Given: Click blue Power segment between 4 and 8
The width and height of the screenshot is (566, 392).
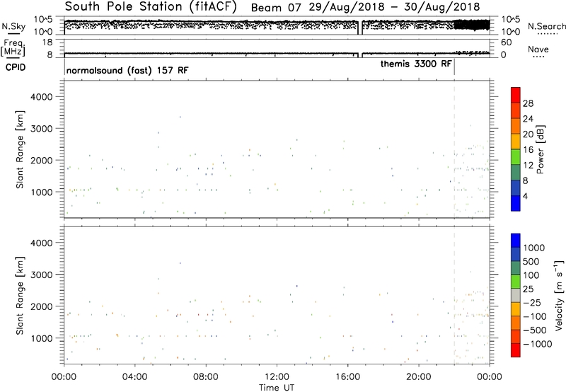Looking at the screenshot, I should tap(516, 188).
